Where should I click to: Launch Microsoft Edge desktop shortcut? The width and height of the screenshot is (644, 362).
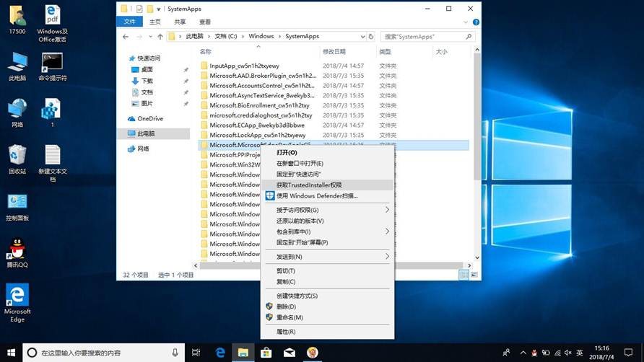tap(17, 304)
